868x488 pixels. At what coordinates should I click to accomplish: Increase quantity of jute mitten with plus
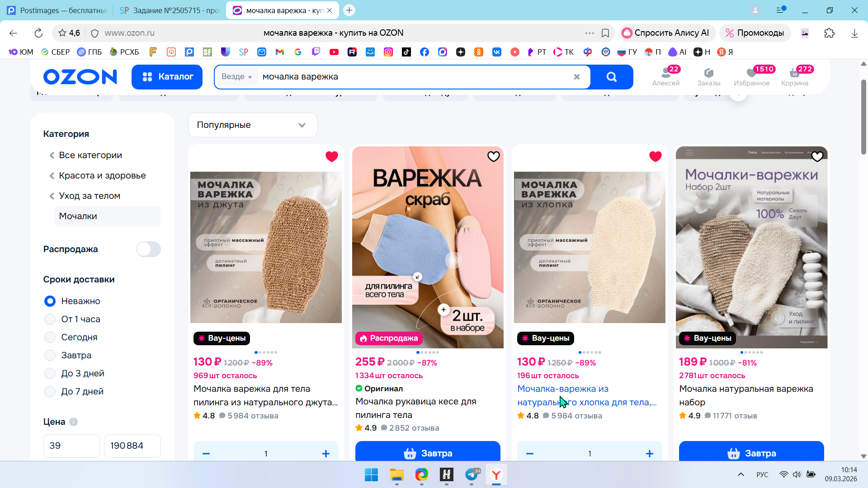coord(325,453)
